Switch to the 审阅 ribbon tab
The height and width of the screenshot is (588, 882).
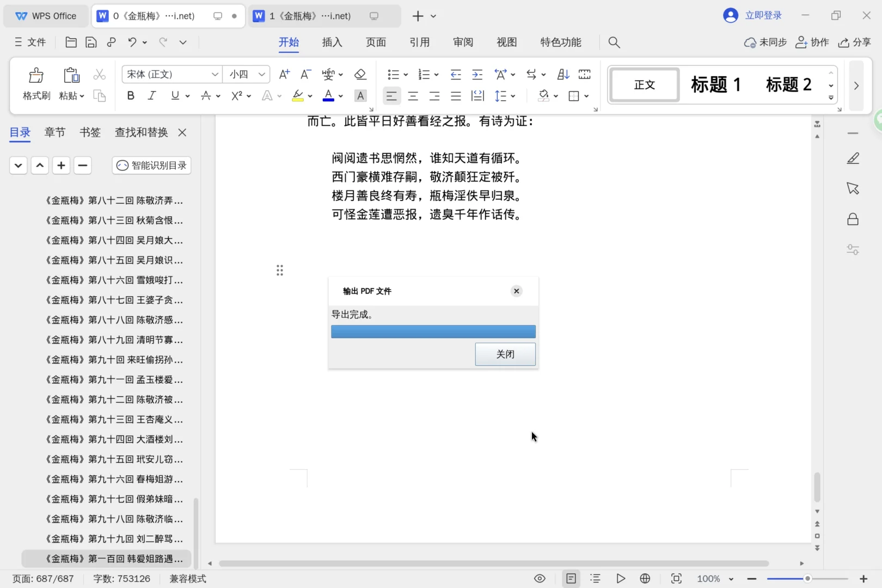tap(463, 42)
